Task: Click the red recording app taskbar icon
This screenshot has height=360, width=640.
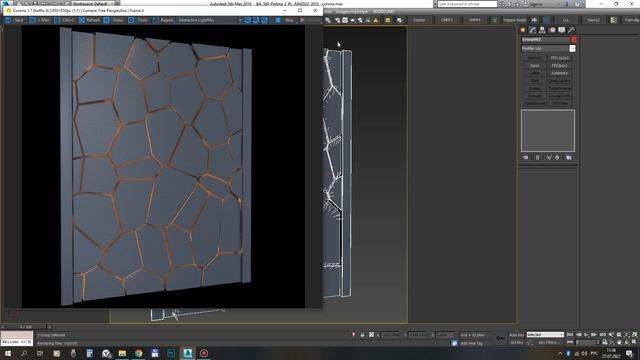Action: click(204, 353)
